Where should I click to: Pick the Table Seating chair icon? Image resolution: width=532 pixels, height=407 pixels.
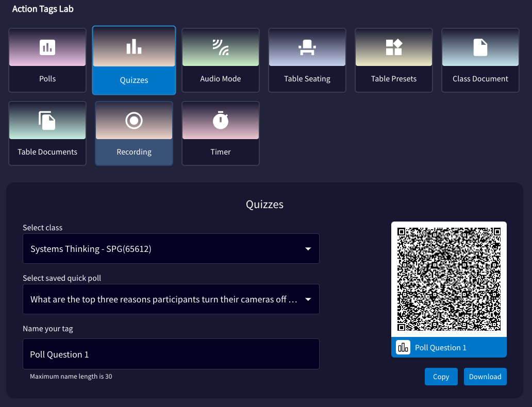point(307,47)
